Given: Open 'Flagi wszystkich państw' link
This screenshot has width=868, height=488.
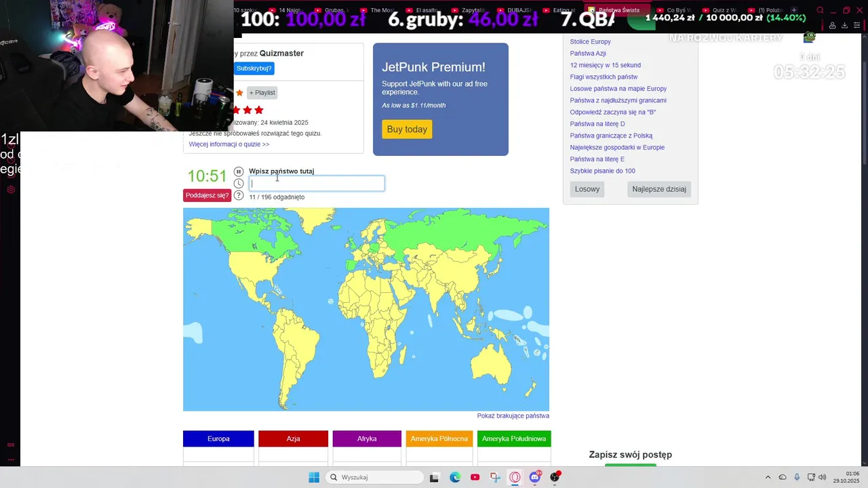Looking at the screenshot, I should tap(604, 77).
